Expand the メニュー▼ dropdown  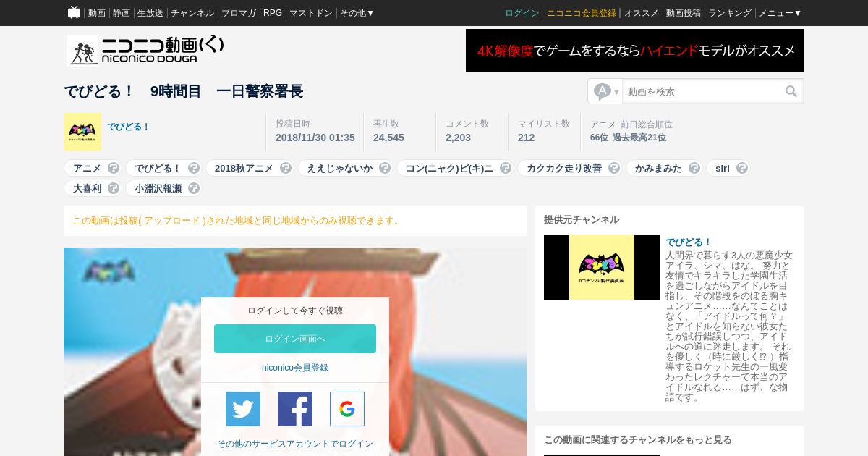pyautogui.click(x=780, y=13)
